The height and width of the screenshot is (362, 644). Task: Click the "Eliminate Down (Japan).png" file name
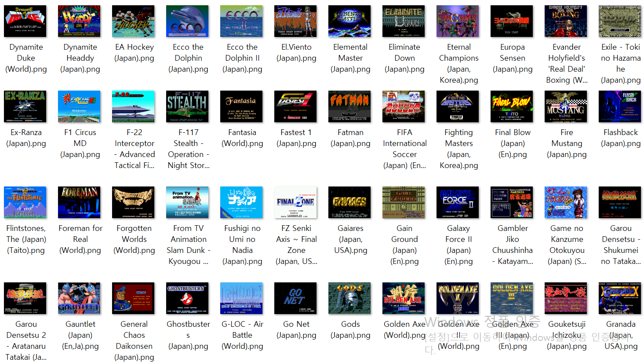coord(404,58)
